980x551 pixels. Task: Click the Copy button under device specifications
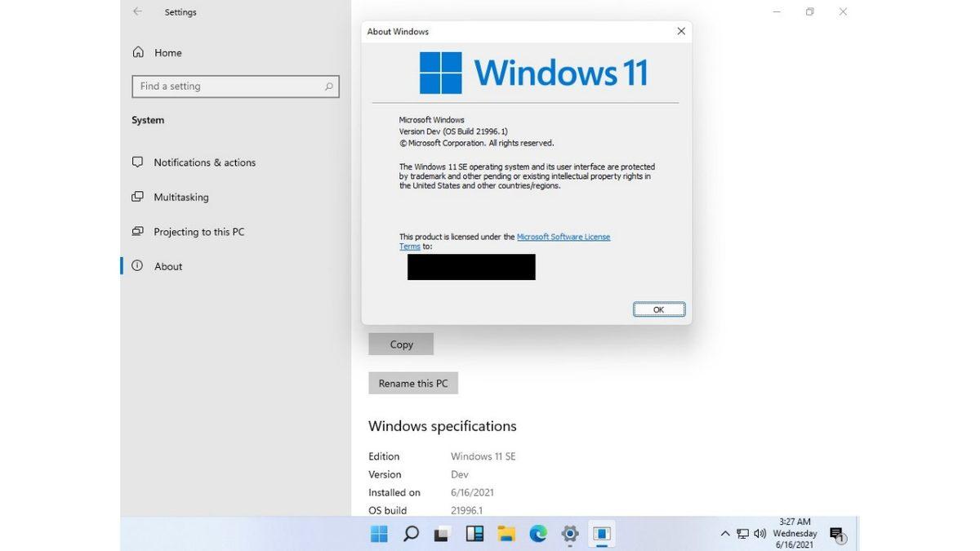click(400, 344)
